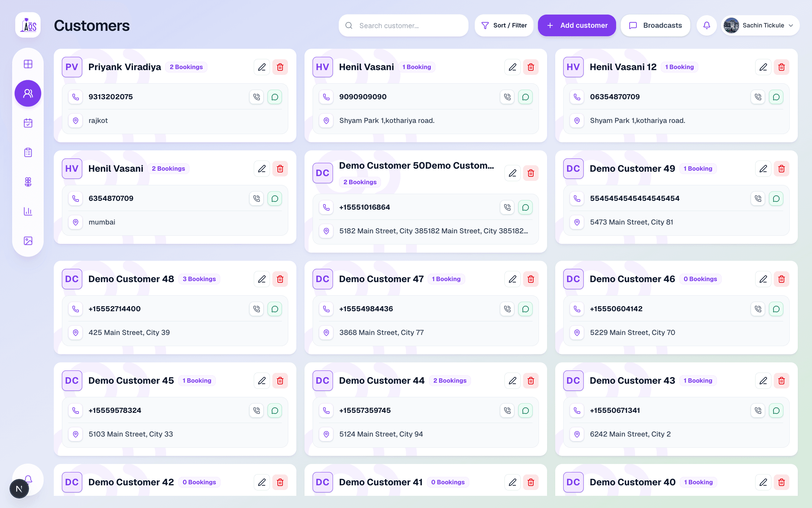Image resolution: width=812 pixels, height=508 pixels.
Task: Open Broadcasts
Action: (655, 25)
